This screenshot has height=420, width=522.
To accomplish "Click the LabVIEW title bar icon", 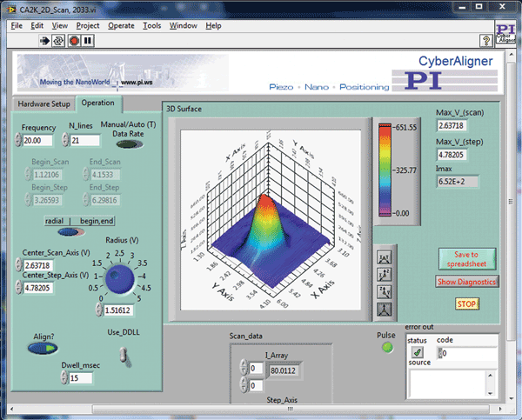I will 11,10.
